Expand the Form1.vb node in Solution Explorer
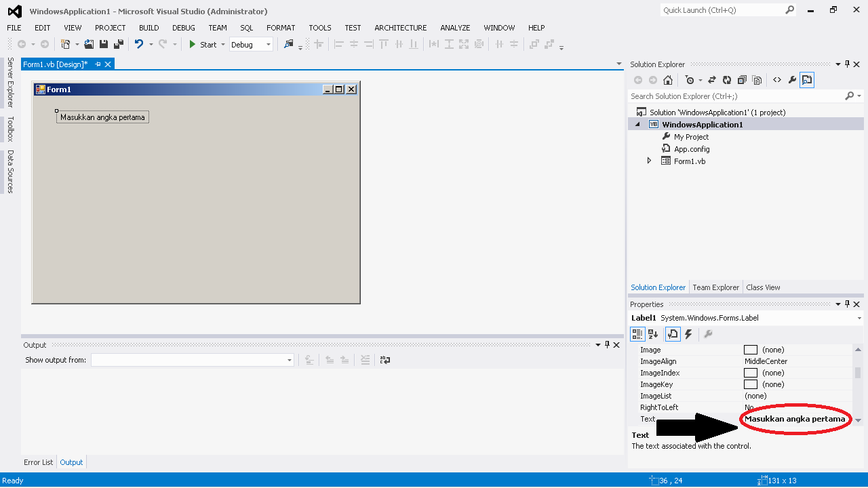This screenshot has width=868, height=488. [648, 161]
